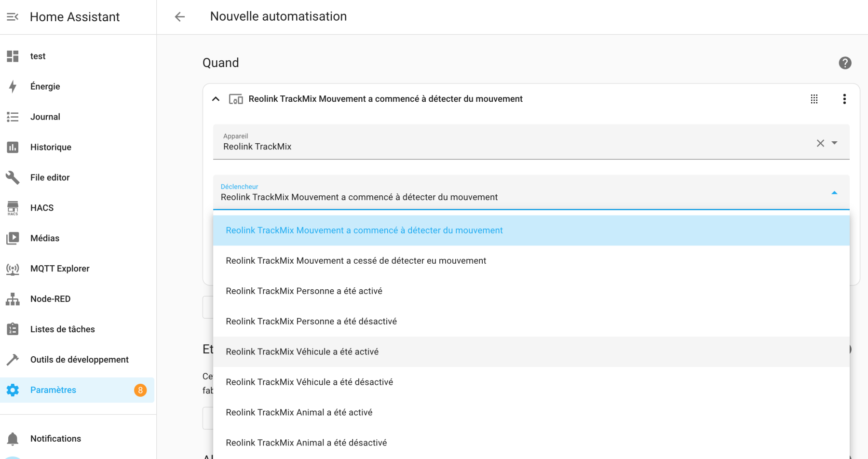Select 'Animal a été désactivé' option
The height and width of the screenshot is (459, 868).
click(x=531, y=443)
